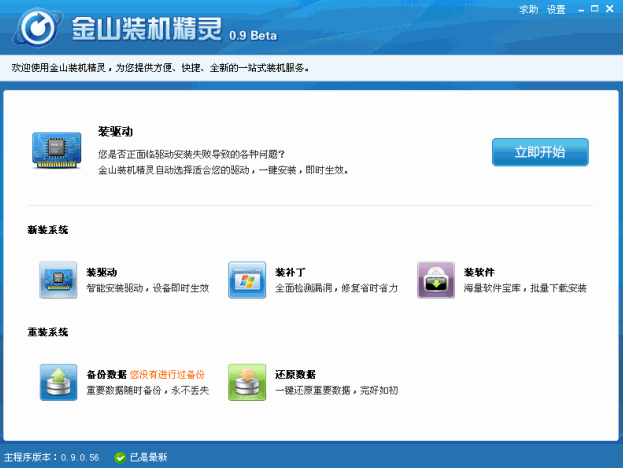This screenshot has height=468, width=623.
Task: Open the 装软件 software install icon
Action: tap(436, 280)
